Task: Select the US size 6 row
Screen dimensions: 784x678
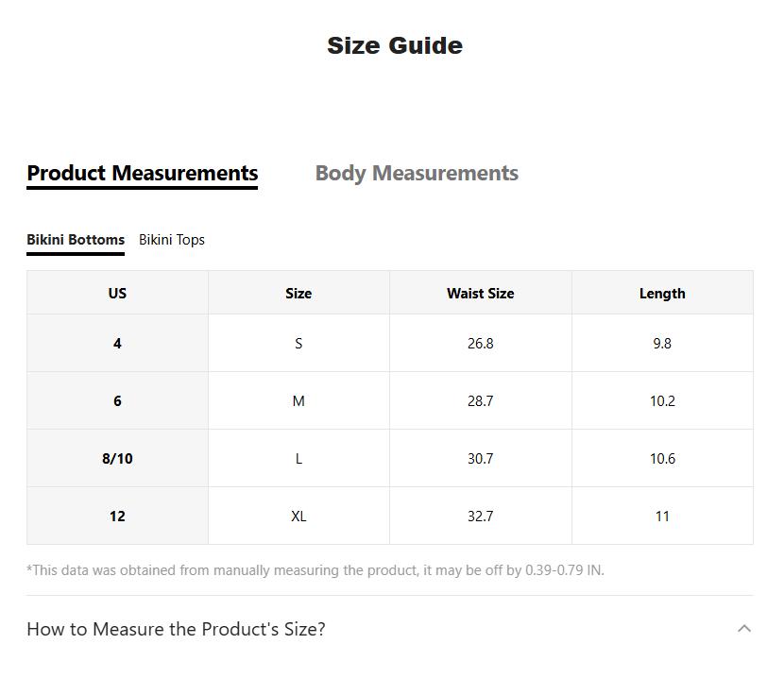Action: 117,401
